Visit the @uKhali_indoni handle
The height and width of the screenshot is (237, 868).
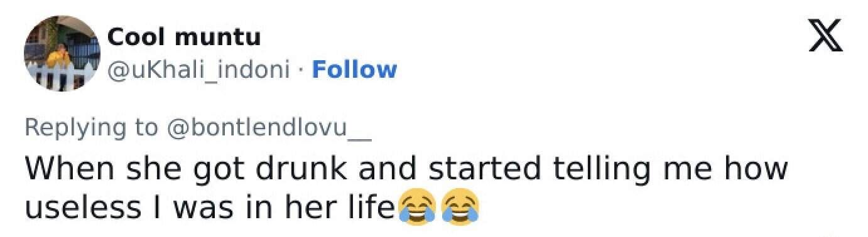point(199,70)
